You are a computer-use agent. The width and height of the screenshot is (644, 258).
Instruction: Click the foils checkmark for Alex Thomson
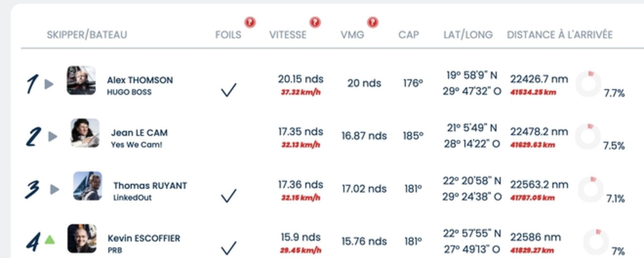pos(229,90)
